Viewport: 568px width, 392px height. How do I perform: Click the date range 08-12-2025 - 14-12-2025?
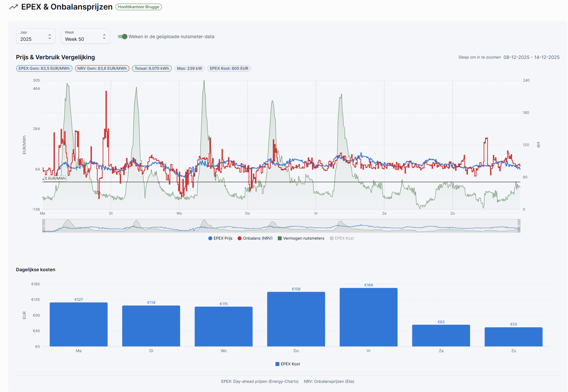(x=531, y=57)
